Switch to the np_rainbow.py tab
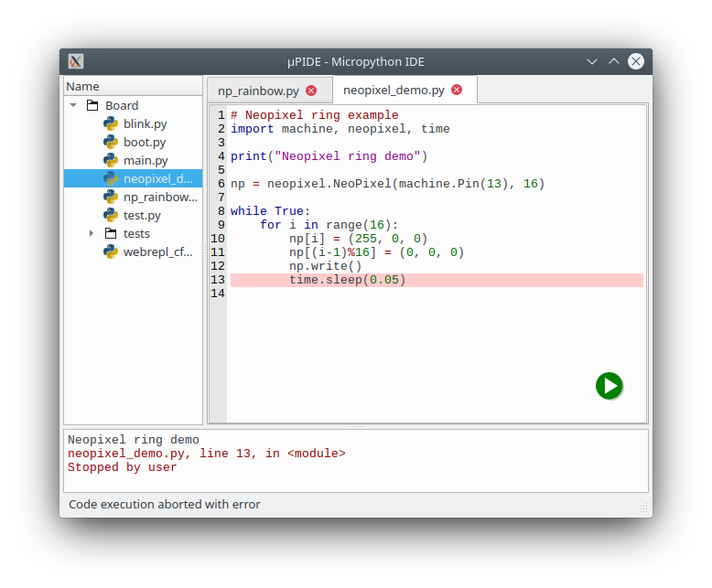The width and height of the screenshot is (712, 588). (258, 91)
